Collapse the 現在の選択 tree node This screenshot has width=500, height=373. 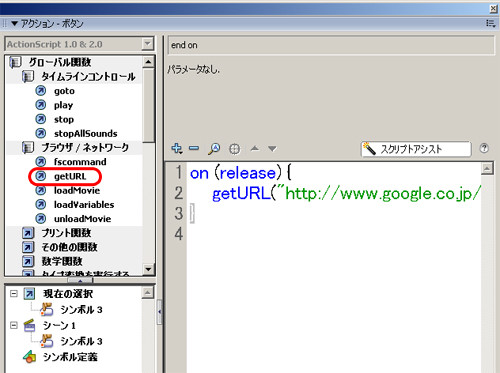(x=14, y=294)
